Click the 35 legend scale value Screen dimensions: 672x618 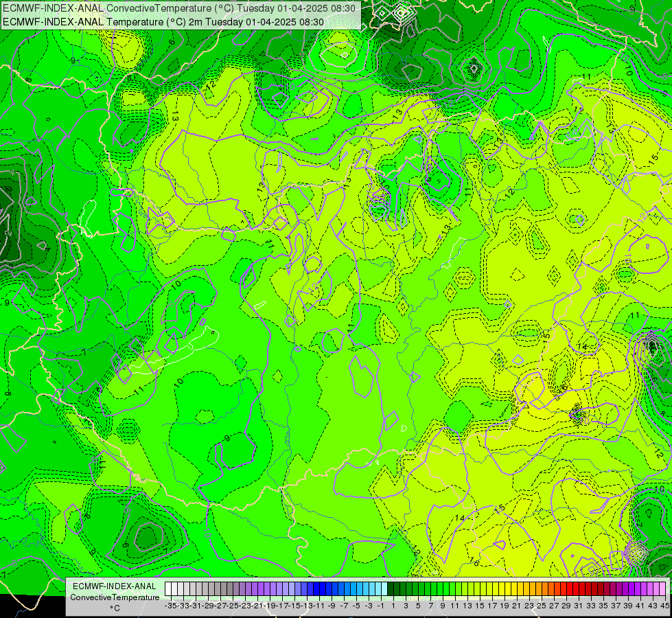[x=603, y=606]
